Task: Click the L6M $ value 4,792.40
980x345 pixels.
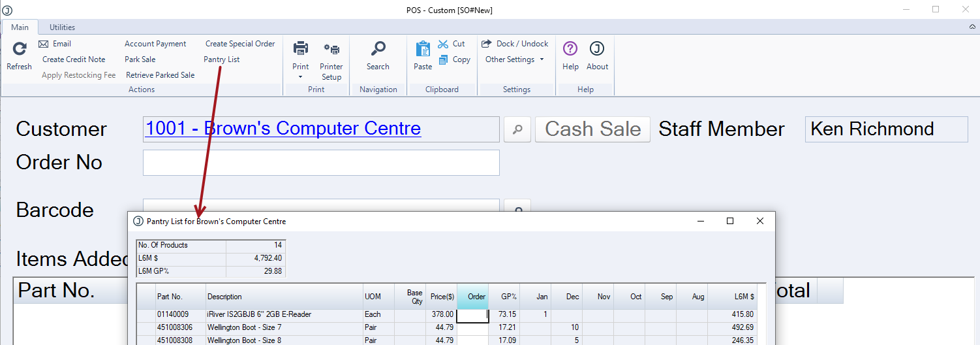Action: pos(256,258)
